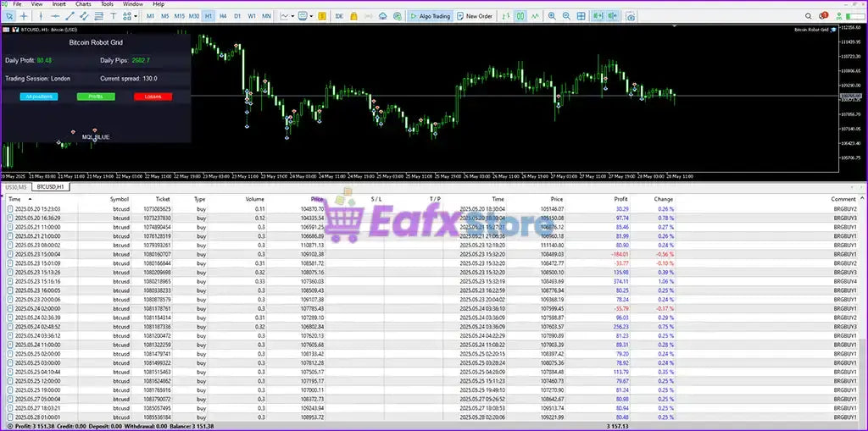Switch timeframe to M15
Image resolution: width=868 pixels, height=431 pixels.
point(180,16)
